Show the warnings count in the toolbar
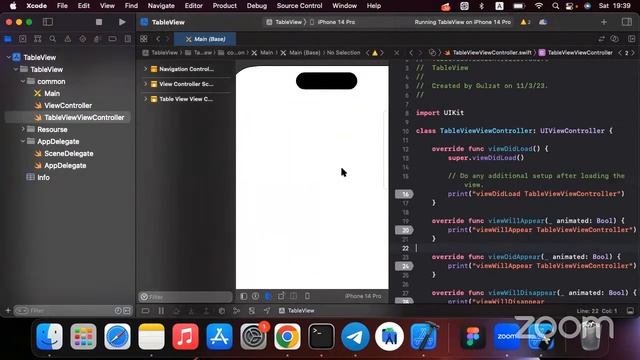 525,22
